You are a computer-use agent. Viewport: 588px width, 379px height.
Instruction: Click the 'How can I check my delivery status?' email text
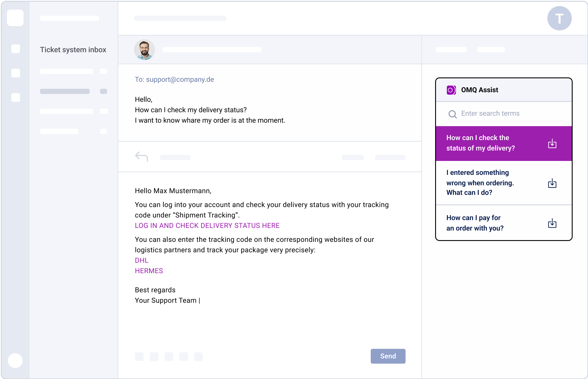[191, 110]
